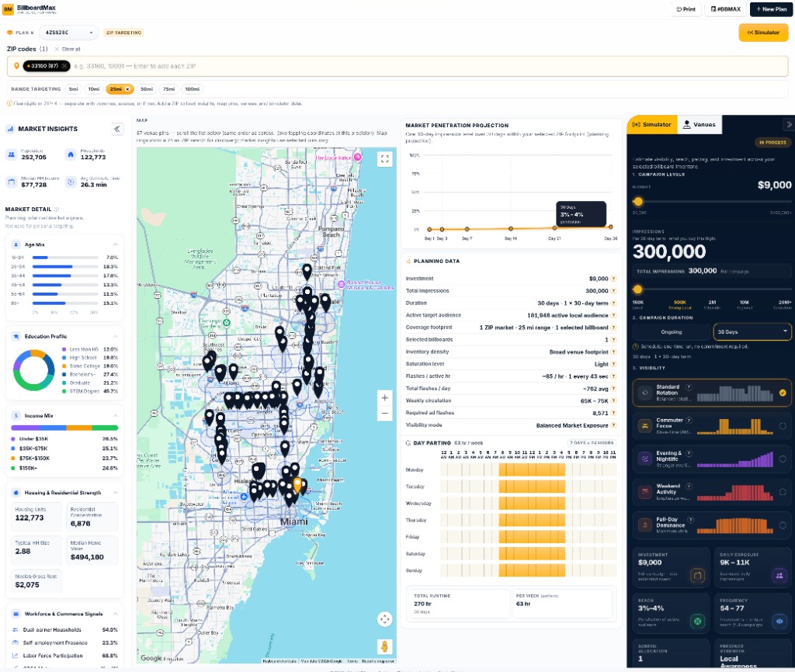Image resolution: width=795 pixels, height=672 pixels.
Task: Select Evening & Nightlife radio button
Action: click(783, 459)
